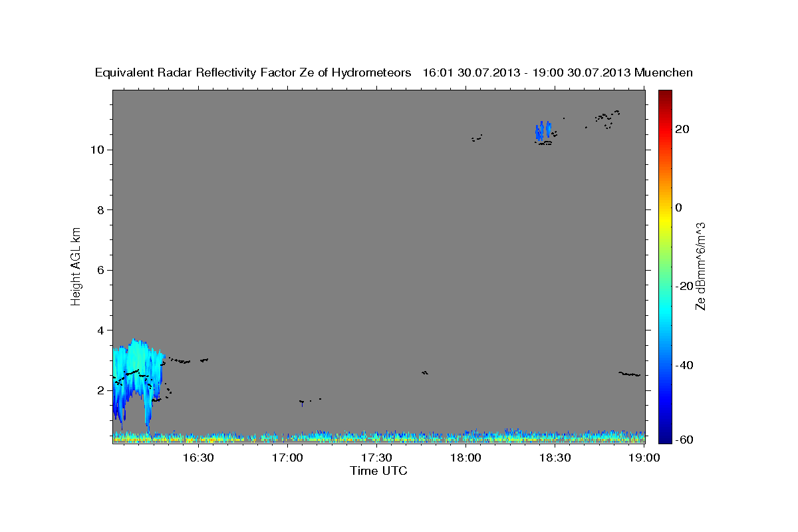Click the height tick label 8

tap(101, 210)
